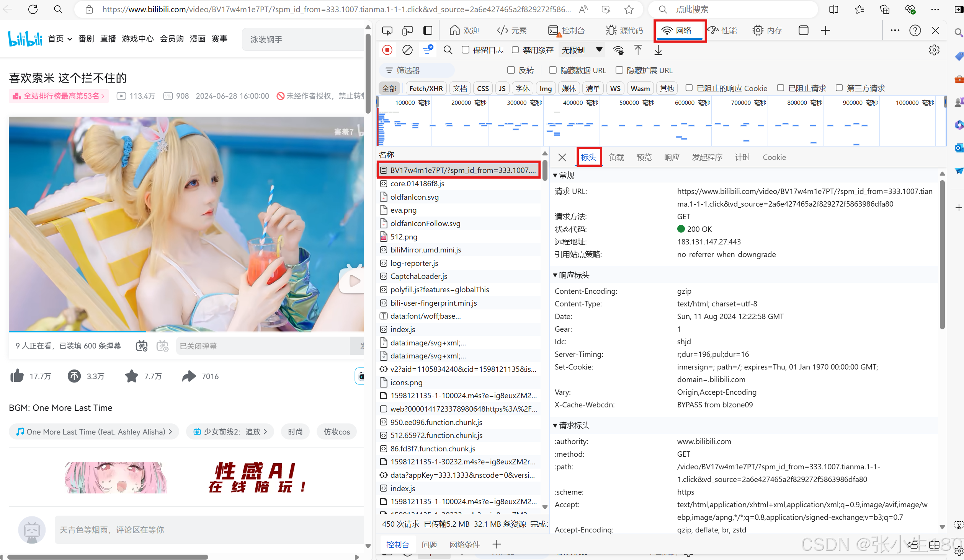The height and width of the screenshot is (560, 964).
Task: Open the 负载 request tab
Action: tap(616, 157)
